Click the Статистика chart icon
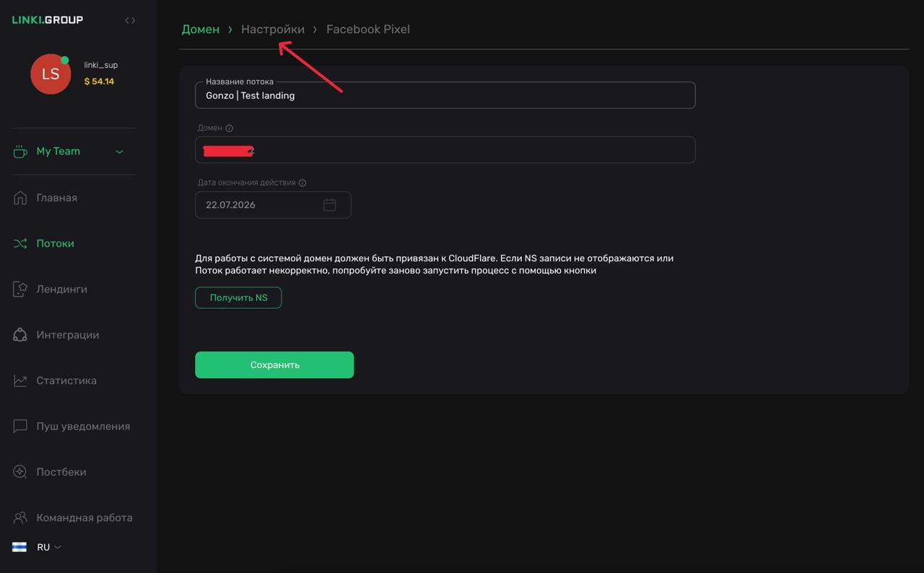The width and height of the screenshot is (924, 573). point(20,380)
